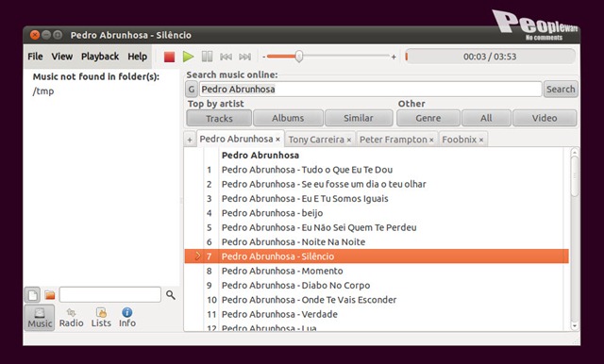Open the Radio panel
Screen dimensions: 604x364
coord(72,318)
